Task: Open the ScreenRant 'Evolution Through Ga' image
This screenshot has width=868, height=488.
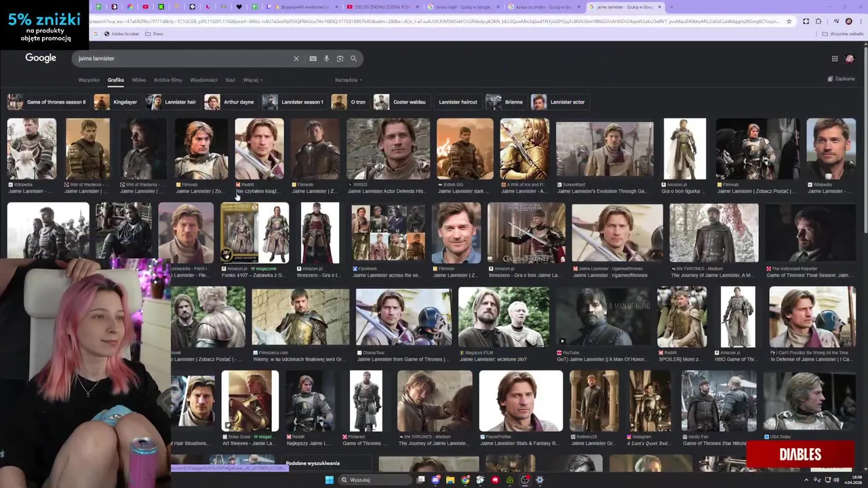Action: point(605,149)
